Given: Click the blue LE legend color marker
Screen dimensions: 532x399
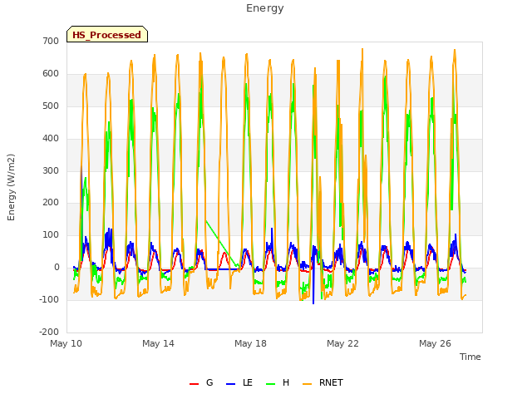Looking at the screenshot, I should pos(230,384).
